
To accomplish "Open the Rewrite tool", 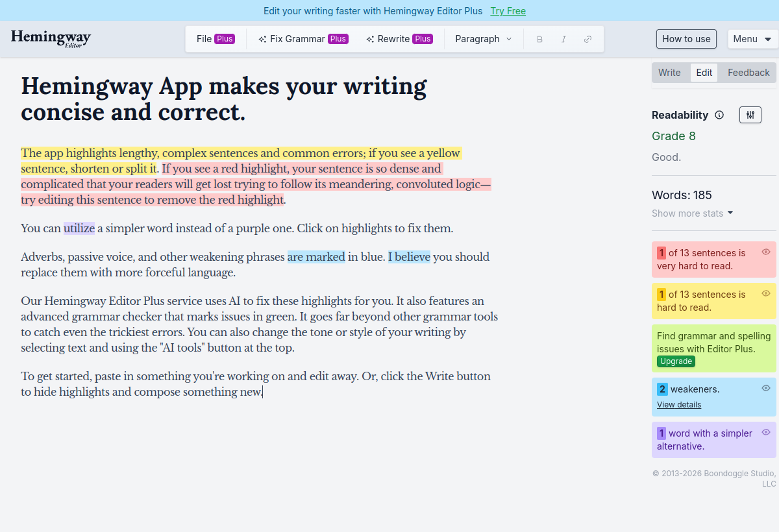I will [x=399, y=39].
